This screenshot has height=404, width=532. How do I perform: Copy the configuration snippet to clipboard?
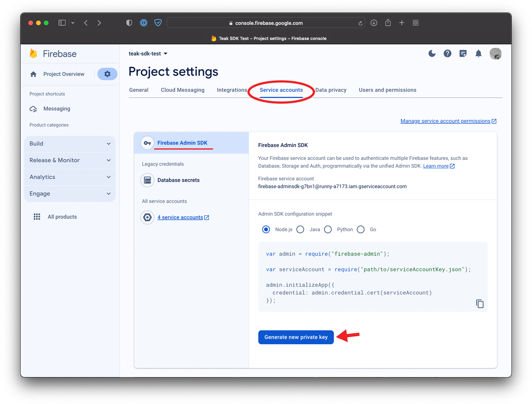(479, 303)
